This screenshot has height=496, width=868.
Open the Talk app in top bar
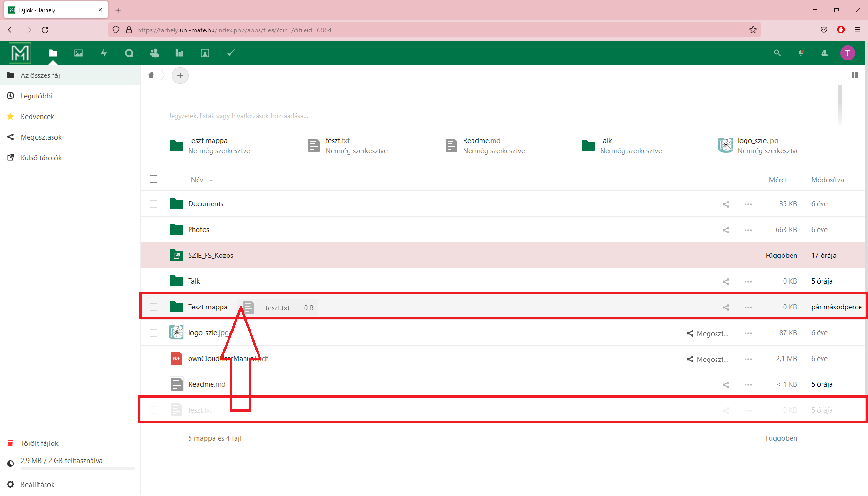[x=129, y=53]
